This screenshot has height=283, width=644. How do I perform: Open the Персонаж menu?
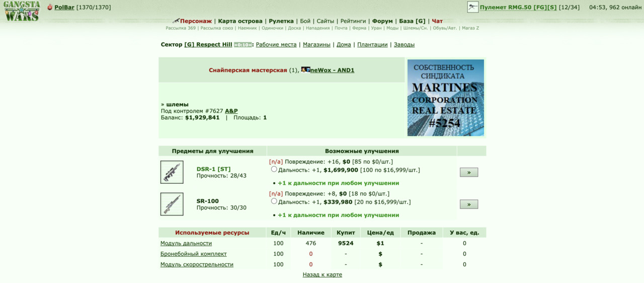[x=196, y=21]
